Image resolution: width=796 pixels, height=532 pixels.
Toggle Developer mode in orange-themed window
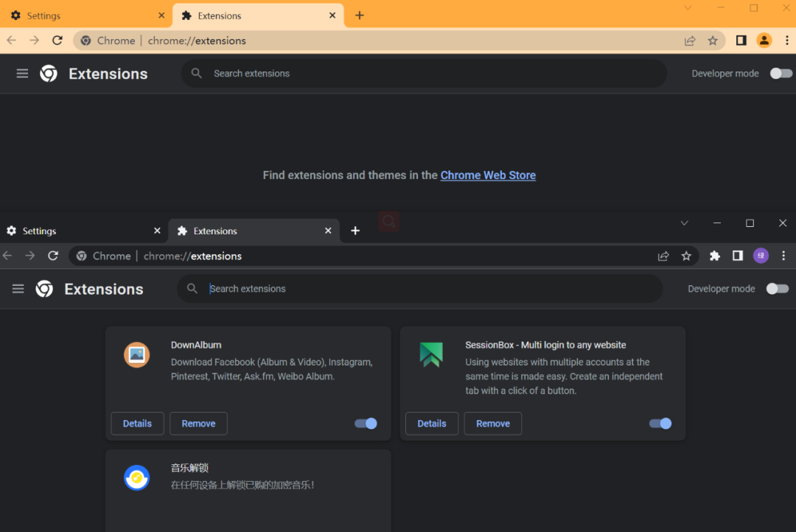(x=781, y=74)
